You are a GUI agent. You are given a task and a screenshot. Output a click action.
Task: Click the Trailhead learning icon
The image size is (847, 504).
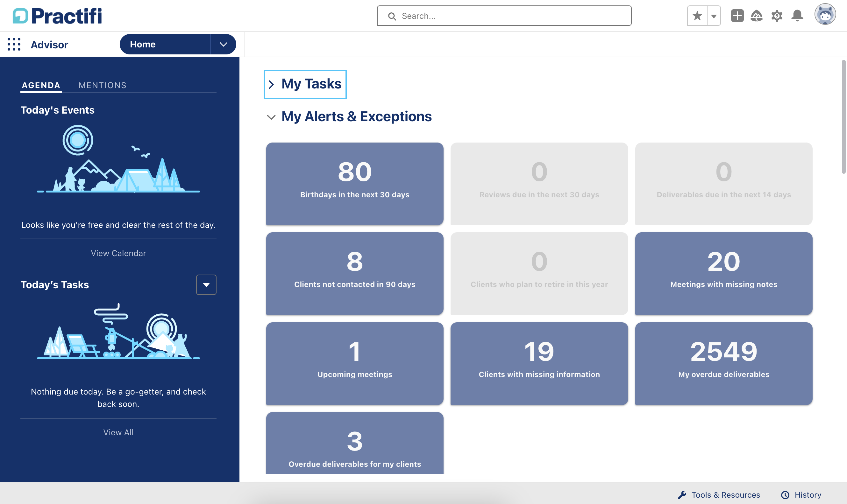[757, 16]
